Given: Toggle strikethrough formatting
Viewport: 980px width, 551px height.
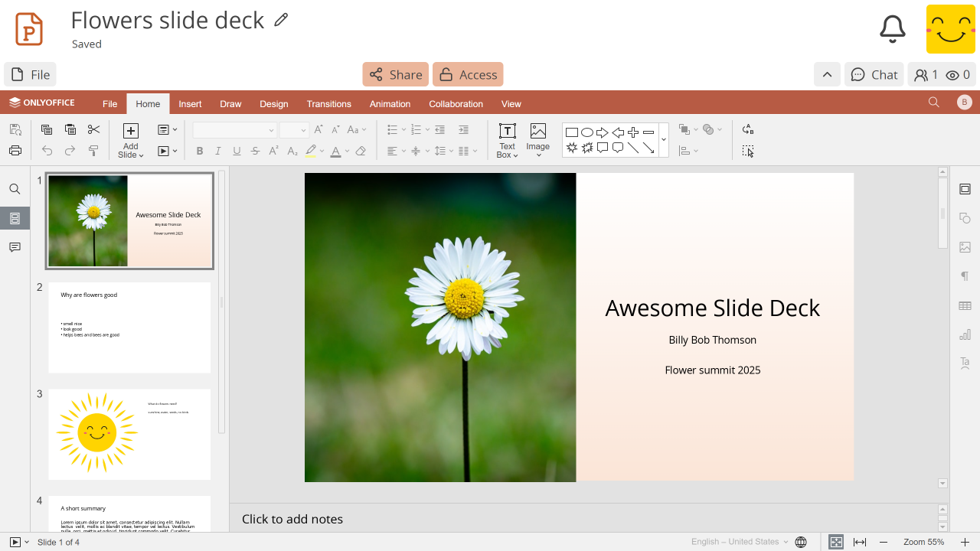Looking at the screenshot, I should pyautogui.click(x=255, y=151).
